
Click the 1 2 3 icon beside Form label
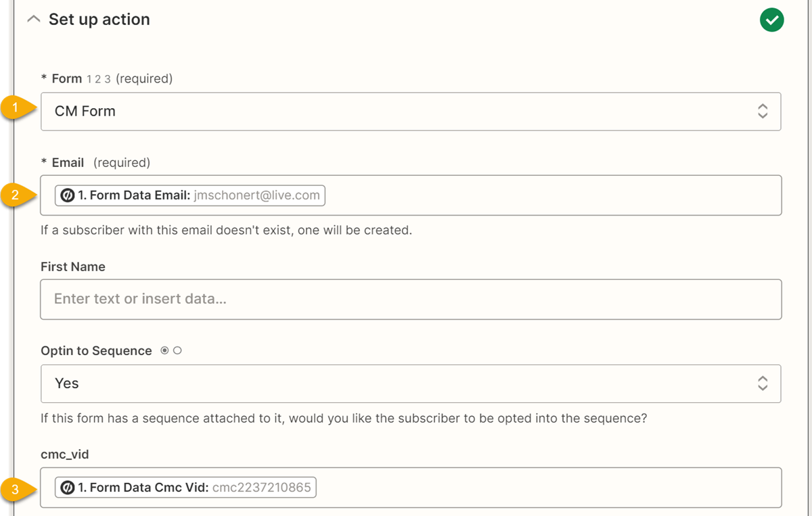pyautogui.click(x=98, y=79)
